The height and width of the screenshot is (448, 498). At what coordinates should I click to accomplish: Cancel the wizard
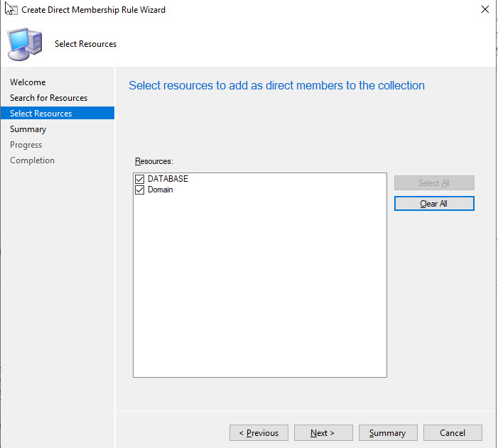[x=453, y=433]
